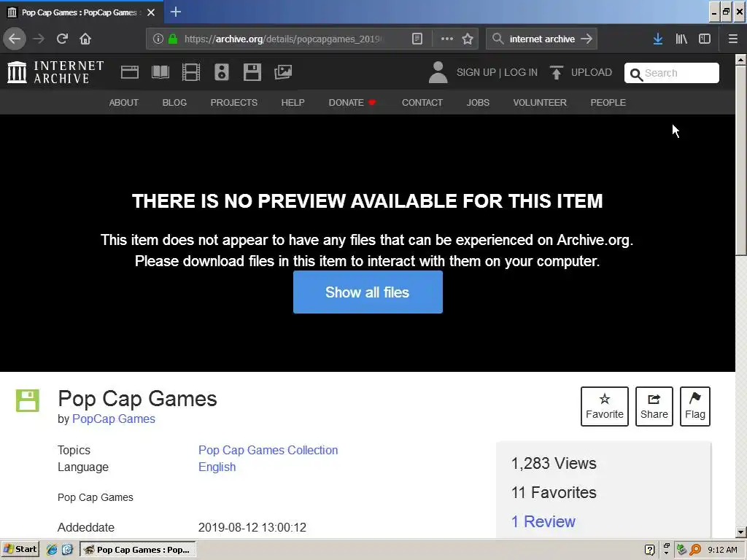Click the orange magnifier tray icon
This screenshot has height=560, width=747.
click(695, 550)
